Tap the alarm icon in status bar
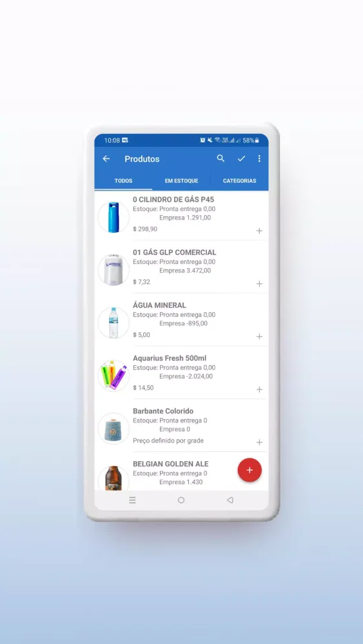This screenshot has width=363, height=644. coord(202,140)
